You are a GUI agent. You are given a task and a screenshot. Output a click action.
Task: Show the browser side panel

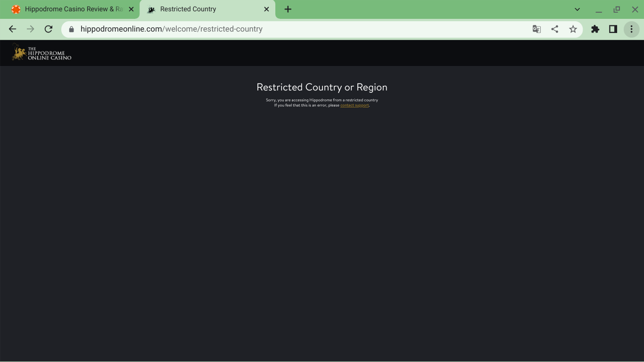613,29
